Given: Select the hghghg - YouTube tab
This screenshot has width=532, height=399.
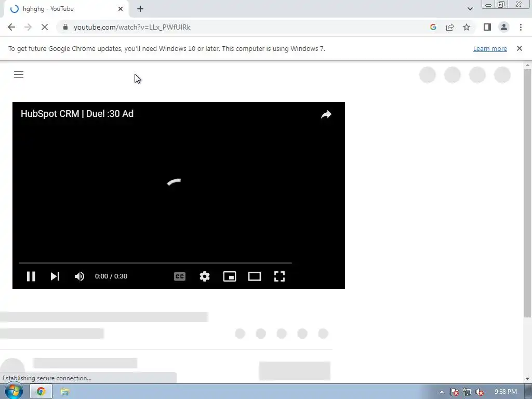Looking at the screenshot, I should pyautogui.click(x=66, y=9).
